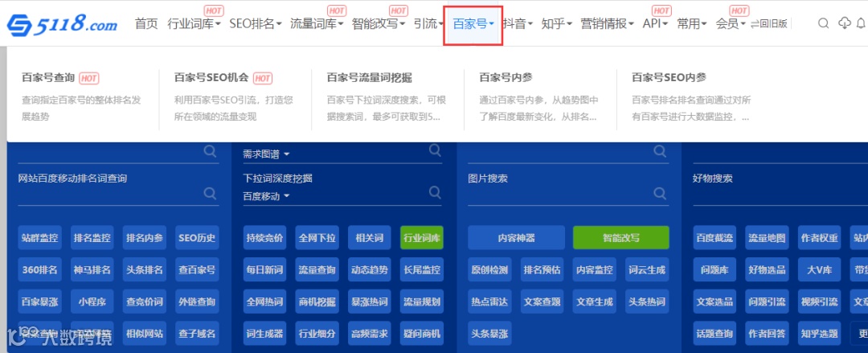Click the 热点雷达 button
The width and height of the screenshot is (868, 353).
[x=489, y=302]
